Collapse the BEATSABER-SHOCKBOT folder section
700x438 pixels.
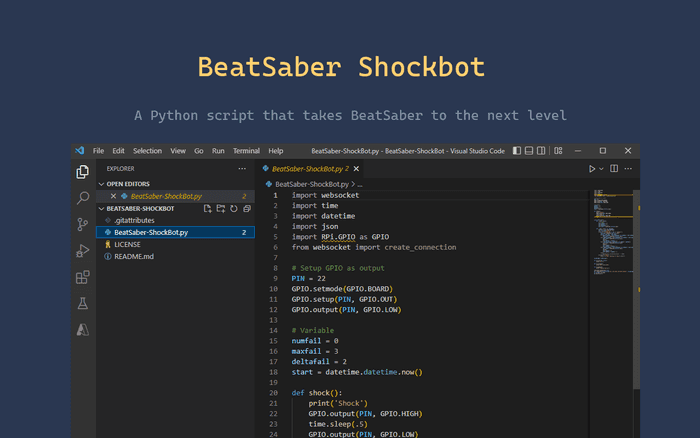pos(101,209)
